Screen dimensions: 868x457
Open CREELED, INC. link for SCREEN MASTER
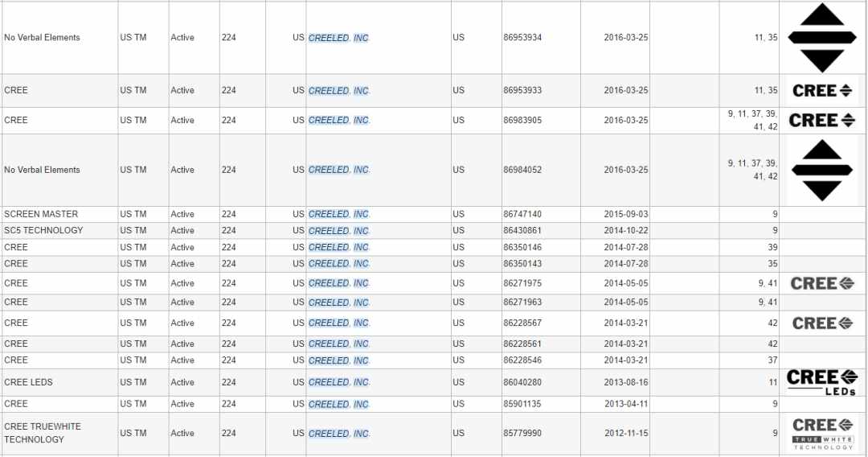(x=339, y=214)
